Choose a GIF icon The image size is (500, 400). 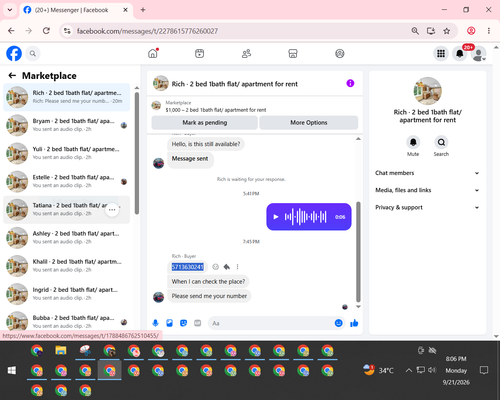click(x=198, y=323)
